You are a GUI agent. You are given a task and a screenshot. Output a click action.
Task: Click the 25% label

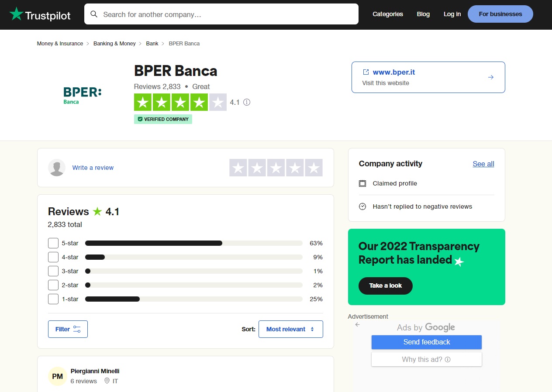tap(316, 299)
